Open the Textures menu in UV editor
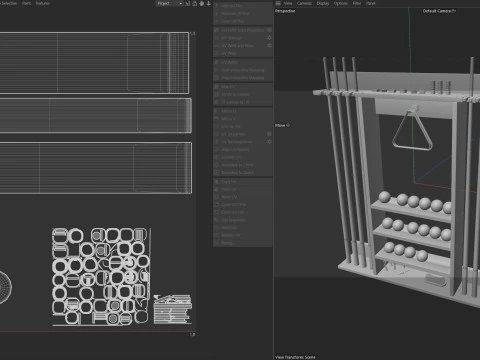This screenshot has height=360, width=480. (x=43, y=3)
